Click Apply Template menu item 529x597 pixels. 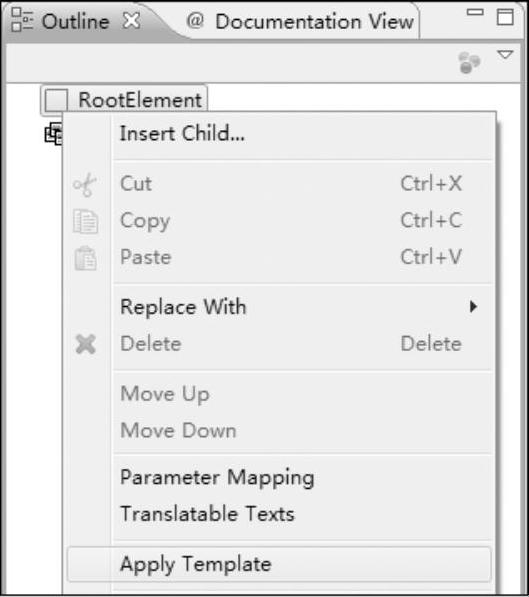coord(279,564)
